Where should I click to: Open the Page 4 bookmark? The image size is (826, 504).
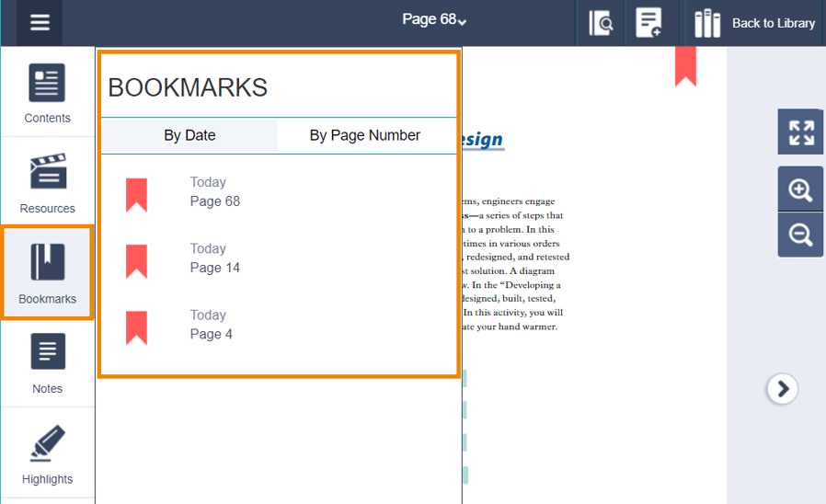(211, 325)
